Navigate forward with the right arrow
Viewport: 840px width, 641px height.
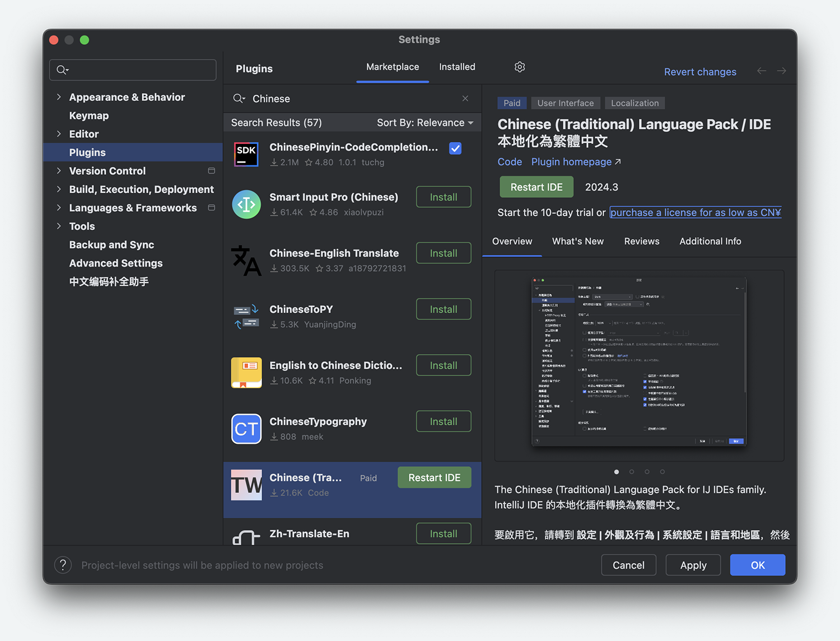(782, 71)
